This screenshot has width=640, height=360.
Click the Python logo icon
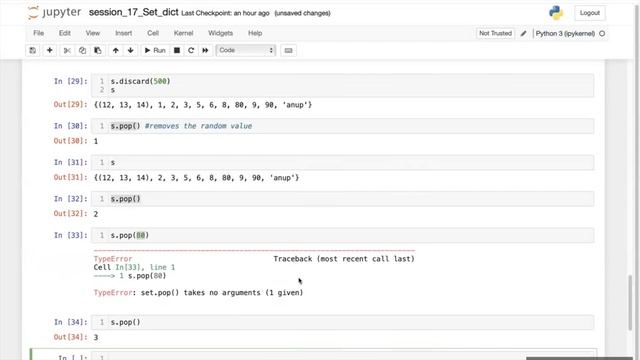556,13
